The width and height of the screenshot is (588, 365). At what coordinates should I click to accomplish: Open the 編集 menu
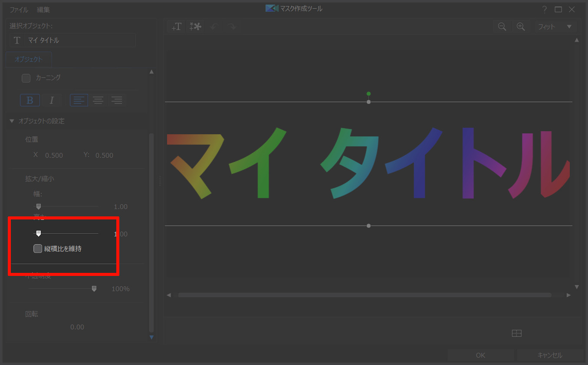tap(43, 9)
